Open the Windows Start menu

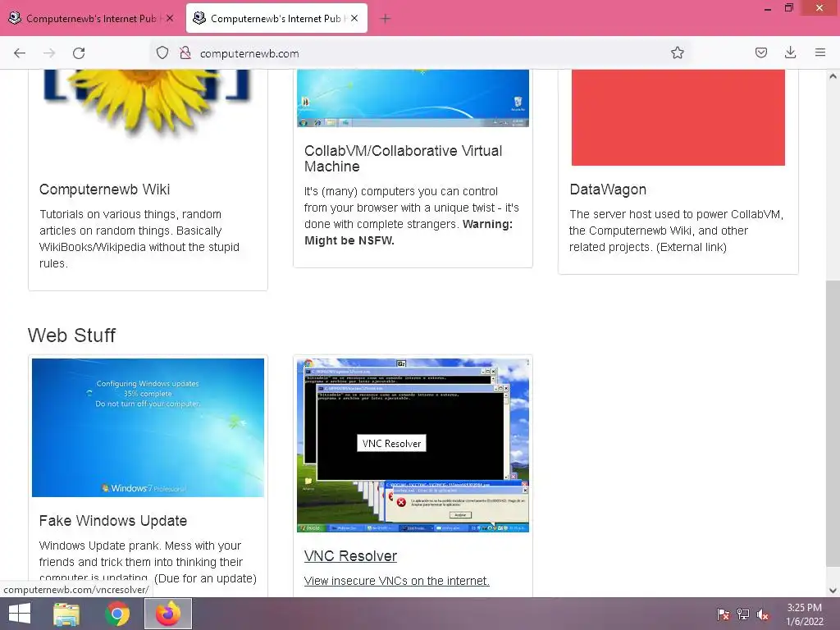click(x=20, y=614)
